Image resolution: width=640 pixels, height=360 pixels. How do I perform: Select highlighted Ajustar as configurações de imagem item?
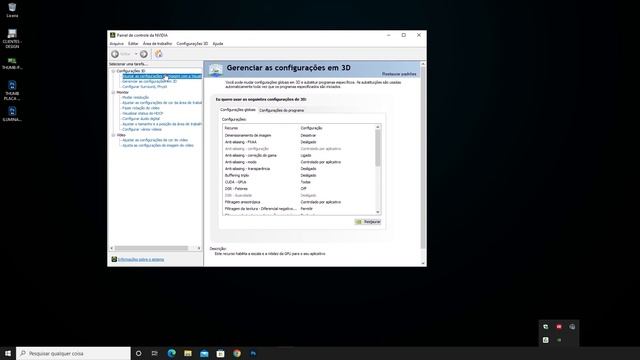(x=162, y=76)
